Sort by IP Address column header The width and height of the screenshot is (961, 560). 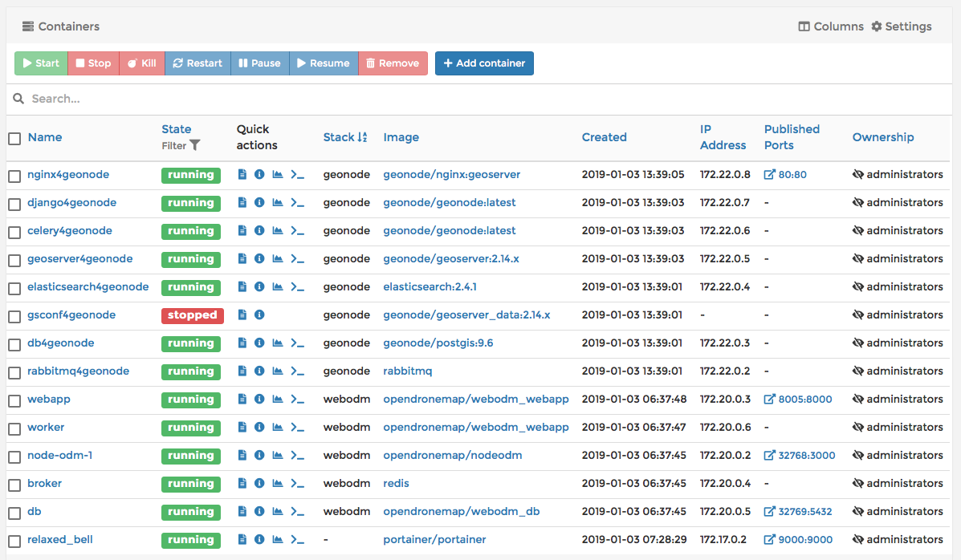pyautogui.click(x=723, y=137)
